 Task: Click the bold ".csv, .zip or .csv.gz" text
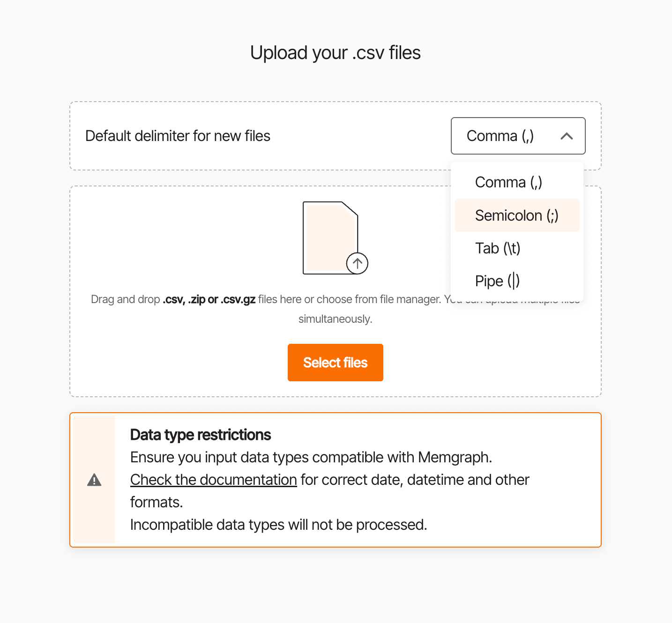tap(209, 299)
